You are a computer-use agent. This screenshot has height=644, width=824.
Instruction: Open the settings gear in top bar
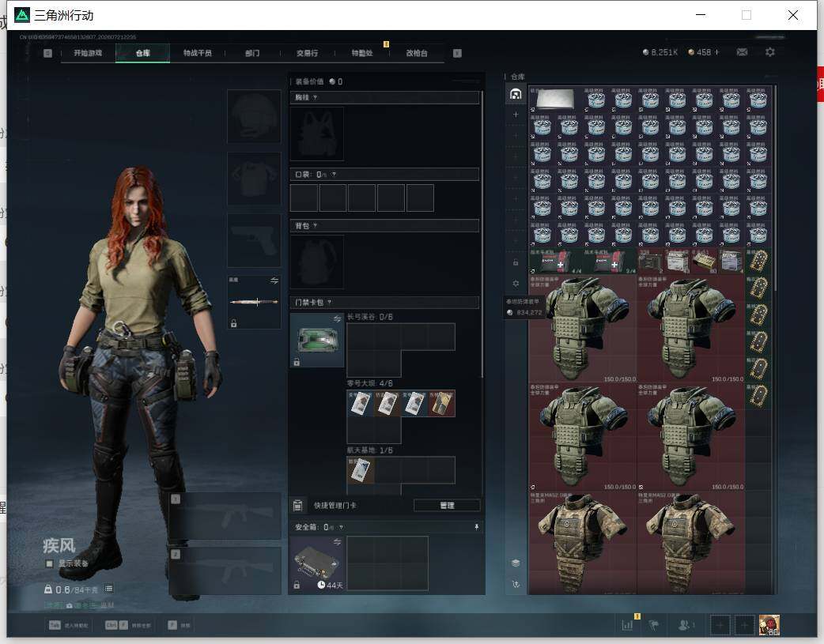tap(770, 52)
